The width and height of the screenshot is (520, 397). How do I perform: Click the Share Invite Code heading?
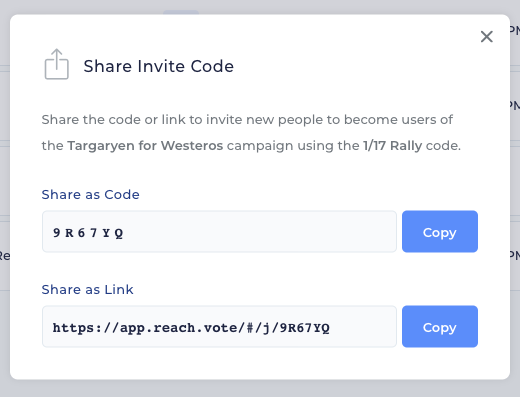(159, 66)
